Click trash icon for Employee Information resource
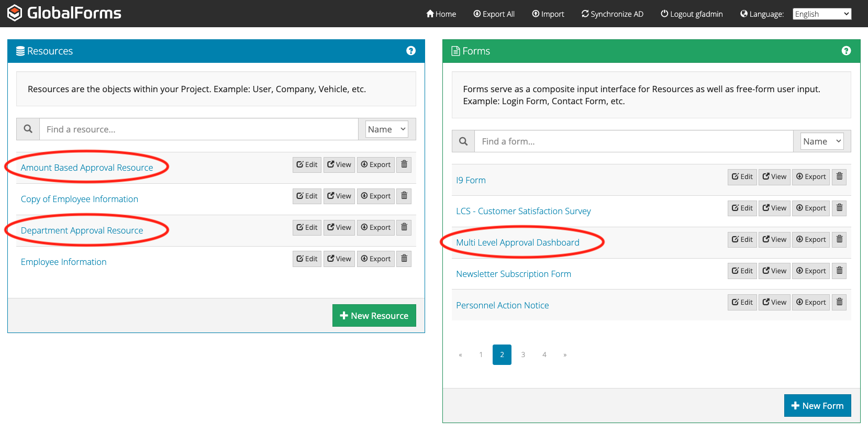This screenshot has width=868, height=433. 404,259
